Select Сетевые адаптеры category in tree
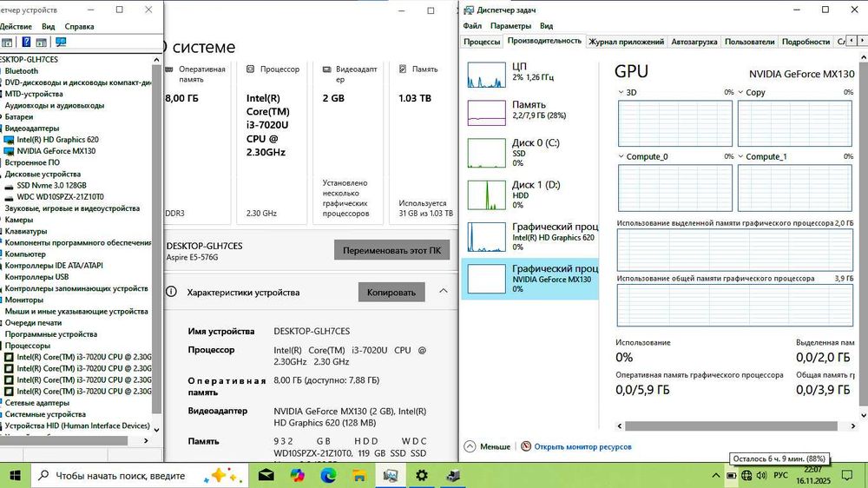 (37, 403)
